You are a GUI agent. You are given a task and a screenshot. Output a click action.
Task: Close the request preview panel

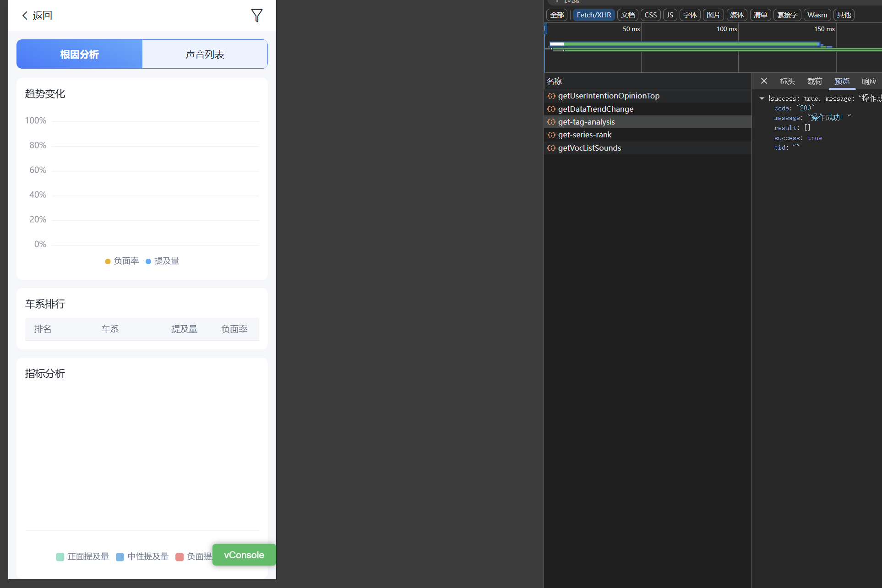(764, 81)
